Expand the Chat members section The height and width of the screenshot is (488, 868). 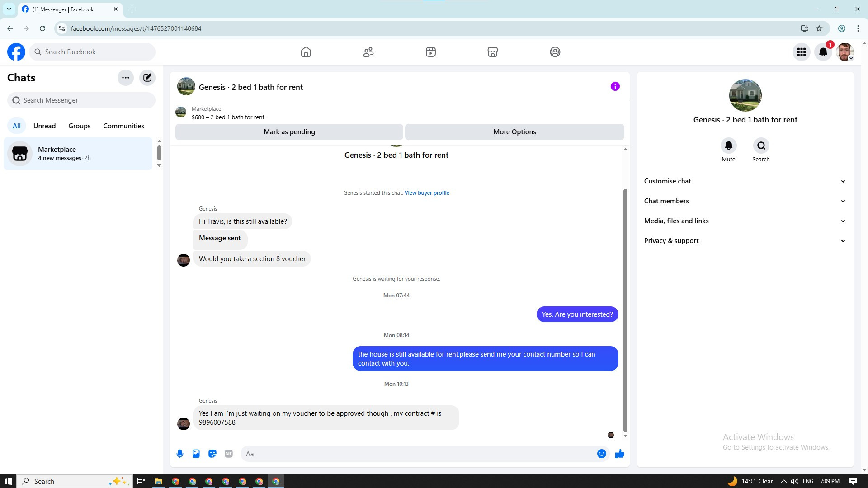click(745, 201)
